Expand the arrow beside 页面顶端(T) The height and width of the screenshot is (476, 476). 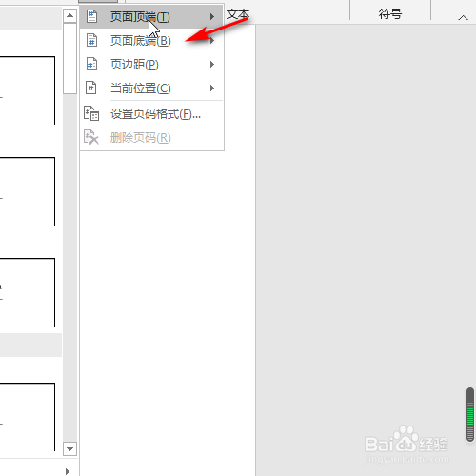click(212, 16)
